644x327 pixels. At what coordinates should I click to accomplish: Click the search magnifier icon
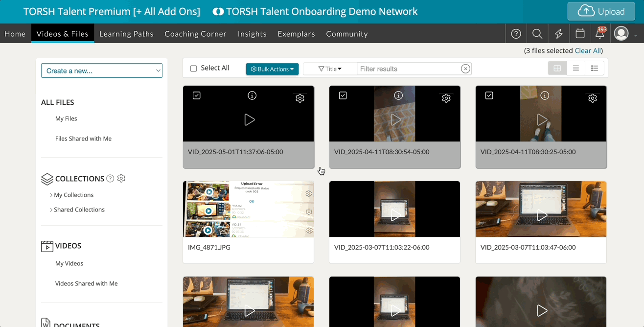click(x=537, y=34)
